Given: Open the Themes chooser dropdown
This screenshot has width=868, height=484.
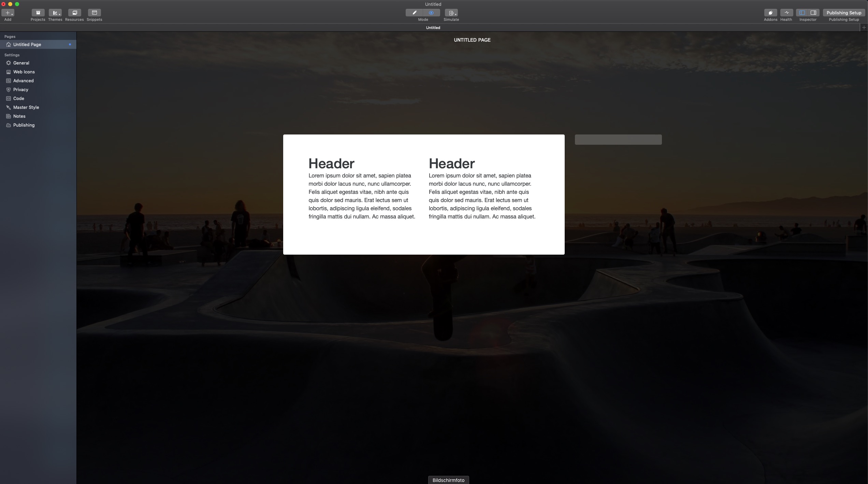Looking at the screenshot, I should tap(55, 13).
